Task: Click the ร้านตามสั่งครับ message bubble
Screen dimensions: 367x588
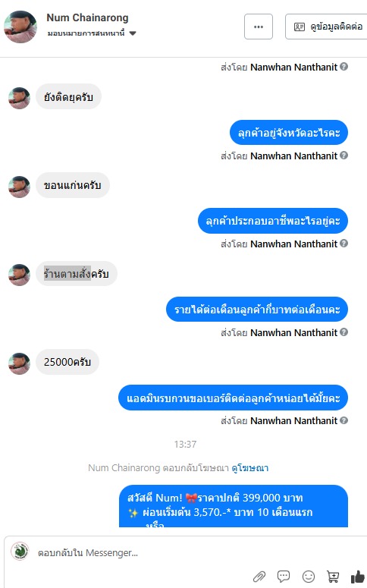Action: pyautogui.click(x=77, y=274)
